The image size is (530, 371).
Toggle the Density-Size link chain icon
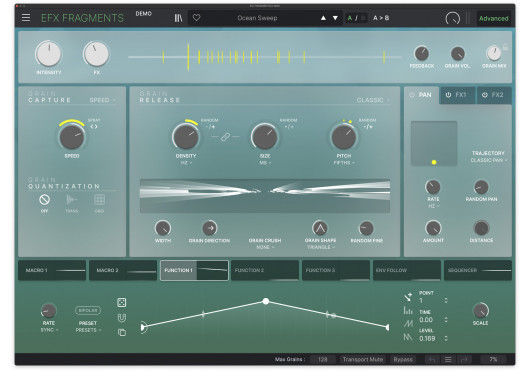225,137
